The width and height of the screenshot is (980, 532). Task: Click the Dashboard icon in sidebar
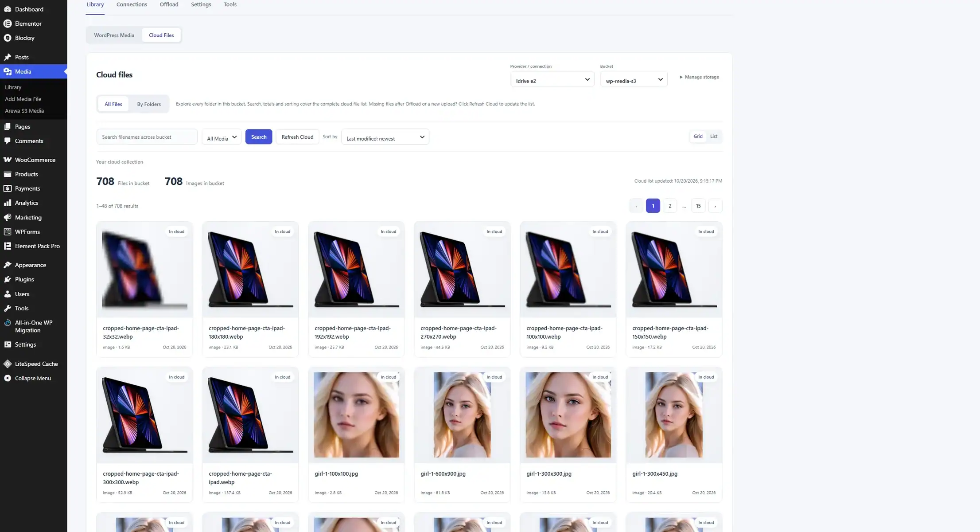pos(8,9)
